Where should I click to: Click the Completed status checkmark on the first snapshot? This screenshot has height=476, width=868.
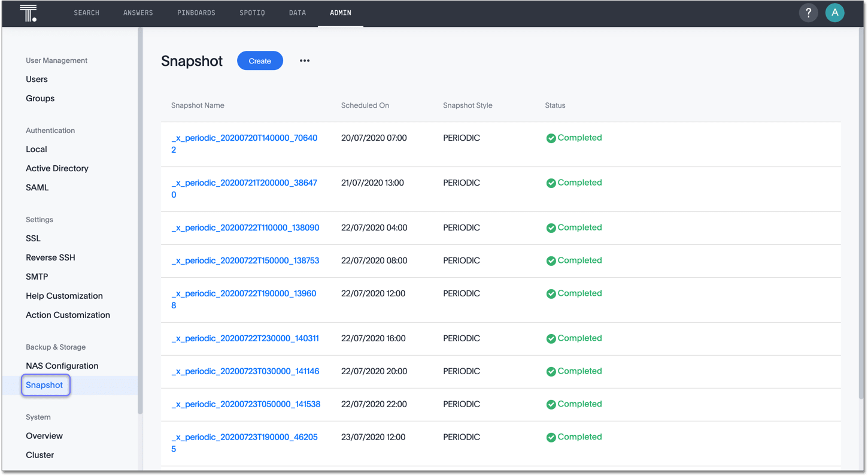click(551, 138)
